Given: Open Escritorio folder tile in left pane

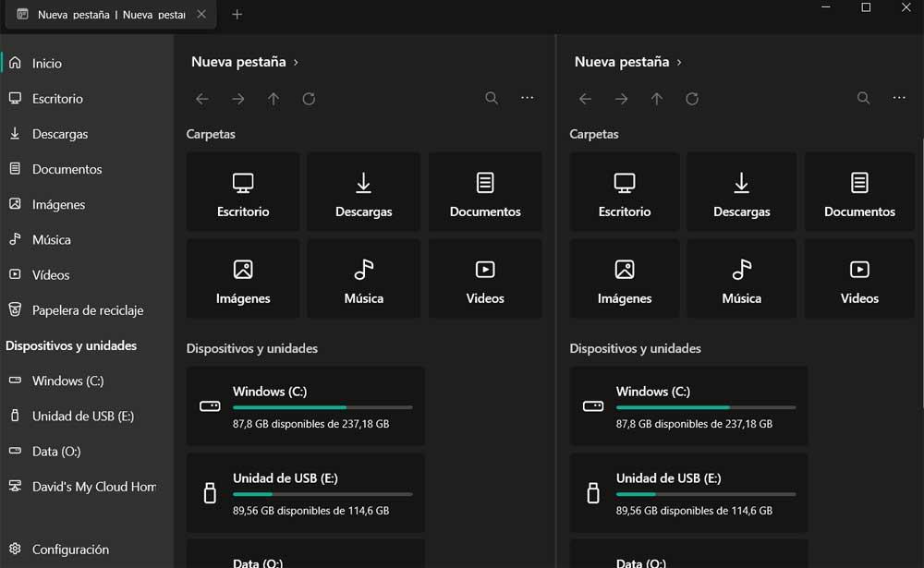Looking at the screenshot, I should coord(243,191).
